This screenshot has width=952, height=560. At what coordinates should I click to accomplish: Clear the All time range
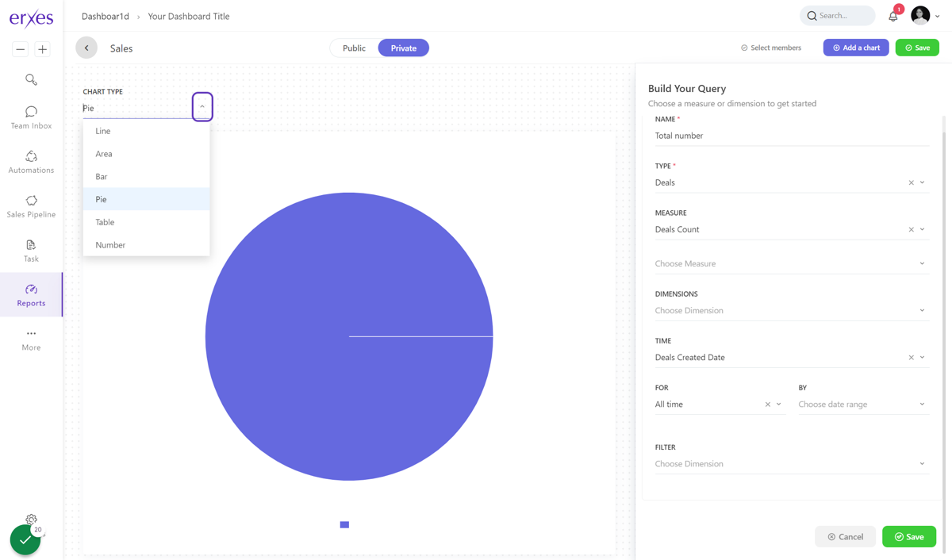click(767, 405)
